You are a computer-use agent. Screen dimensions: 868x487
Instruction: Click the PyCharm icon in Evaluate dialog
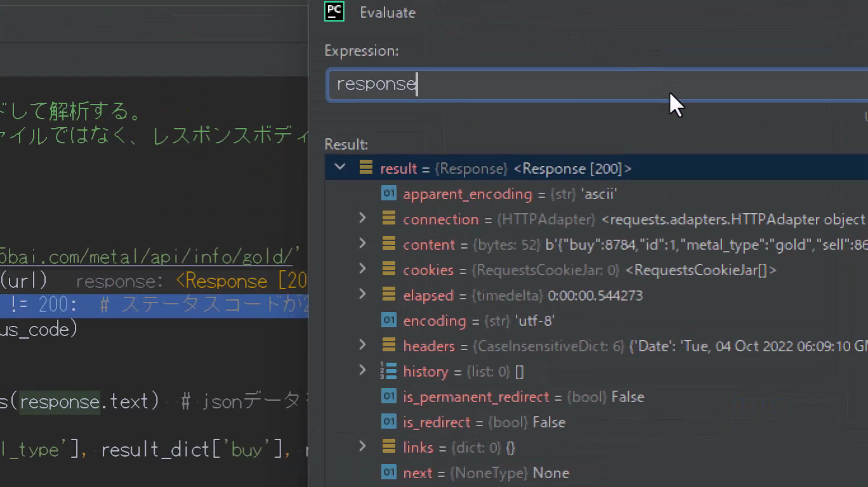click(x=334, y=12)
